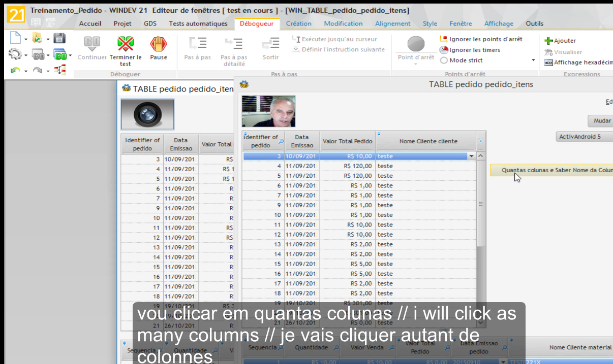This screenshot has height=364, width=613.
Task: Click Valor Total Pedido column header
Action: pos(348,141)
